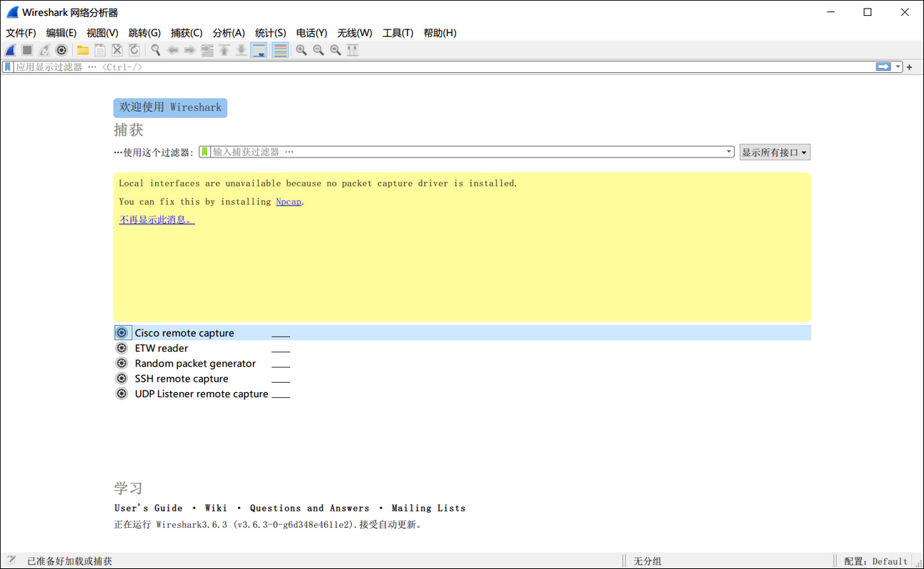Click capture filter green bookmark icon
Screen dimensions: 924x569
(x=205, y=152)
